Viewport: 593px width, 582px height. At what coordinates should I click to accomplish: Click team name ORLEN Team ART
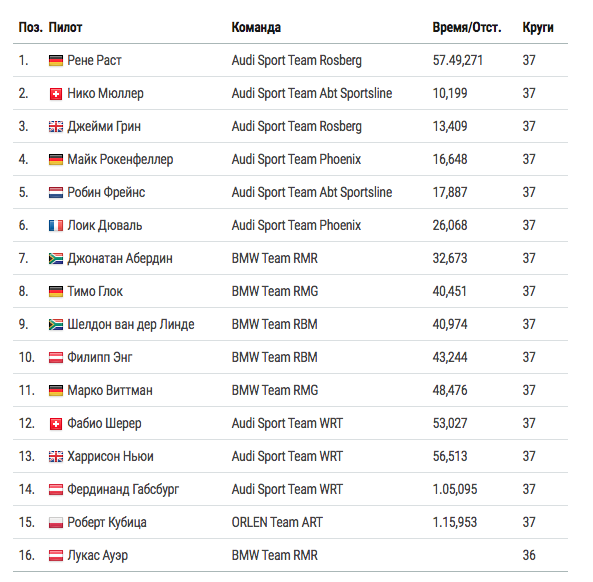click(x=277, y=522)
